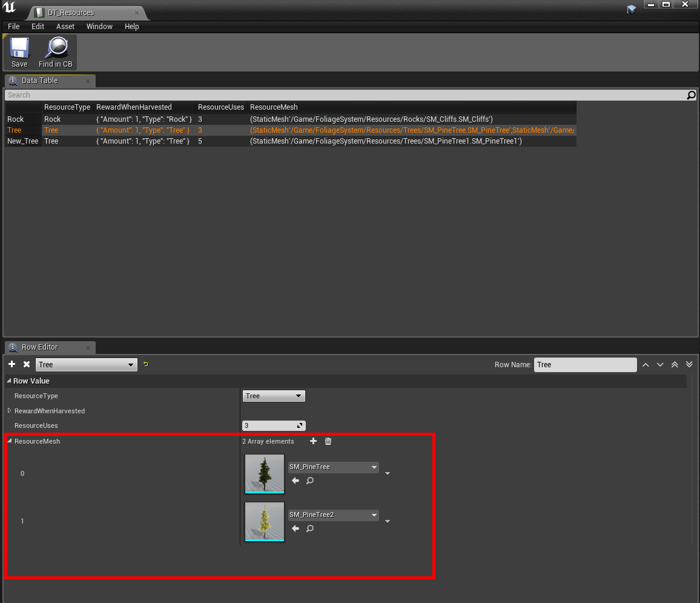Open the SM_PineTree asset dropdown

(x=334, y=467)
